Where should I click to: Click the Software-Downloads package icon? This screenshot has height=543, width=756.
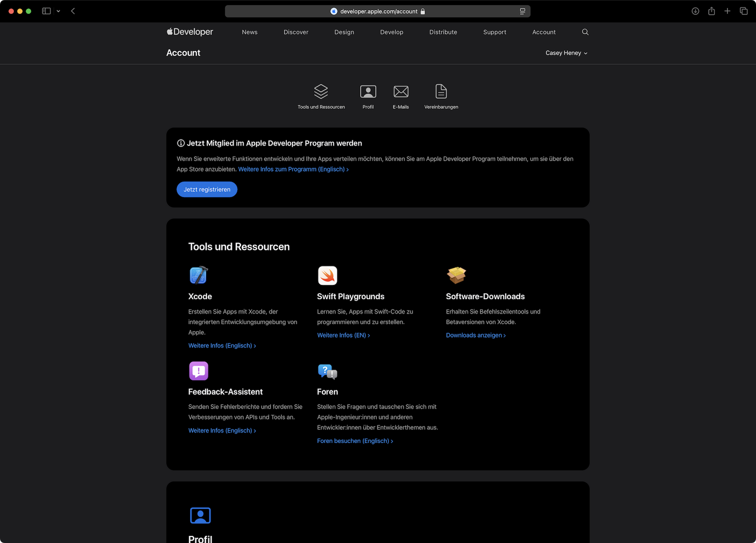457,275
